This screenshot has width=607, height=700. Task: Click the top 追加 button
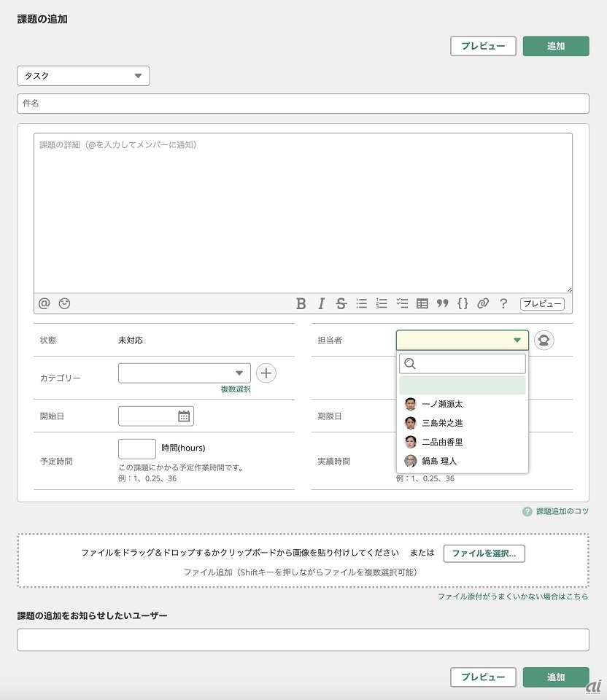point(555,46)
